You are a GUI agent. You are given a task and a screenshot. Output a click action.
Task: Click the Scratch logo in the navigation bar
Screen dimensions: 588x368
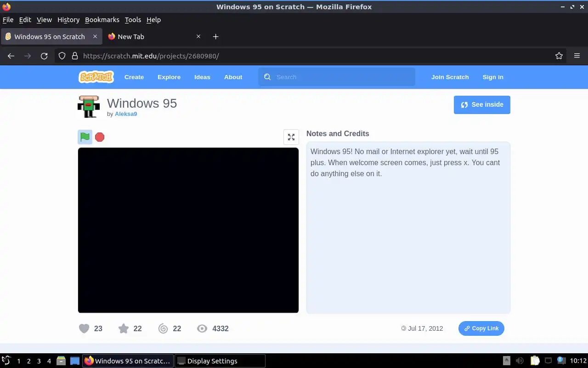coord(96,77)
